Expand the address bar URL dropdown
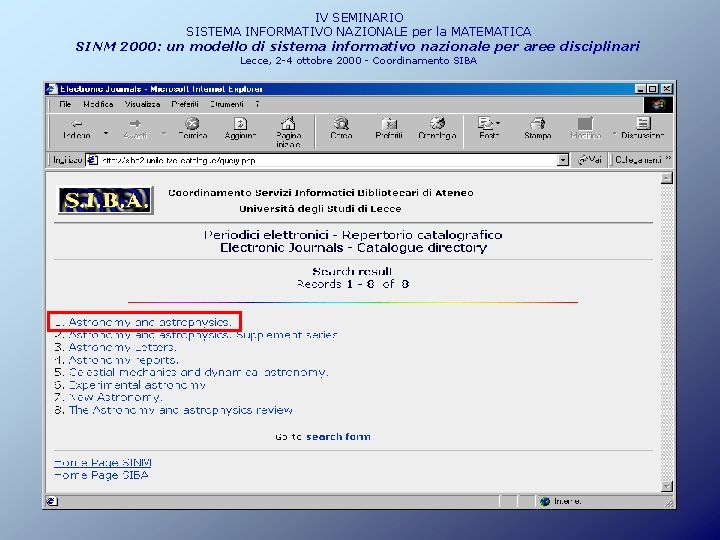 click(x=562, y=160)
